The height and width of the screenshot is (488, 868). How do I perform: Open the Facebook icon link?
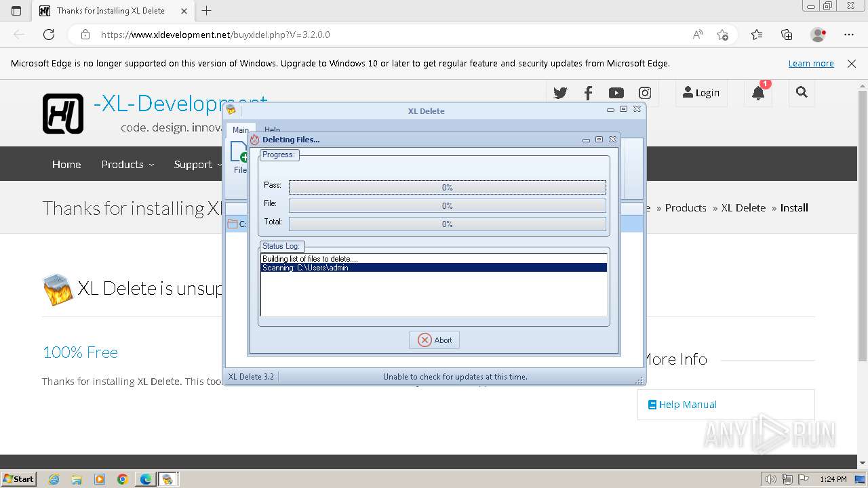[x=588, y=93]
